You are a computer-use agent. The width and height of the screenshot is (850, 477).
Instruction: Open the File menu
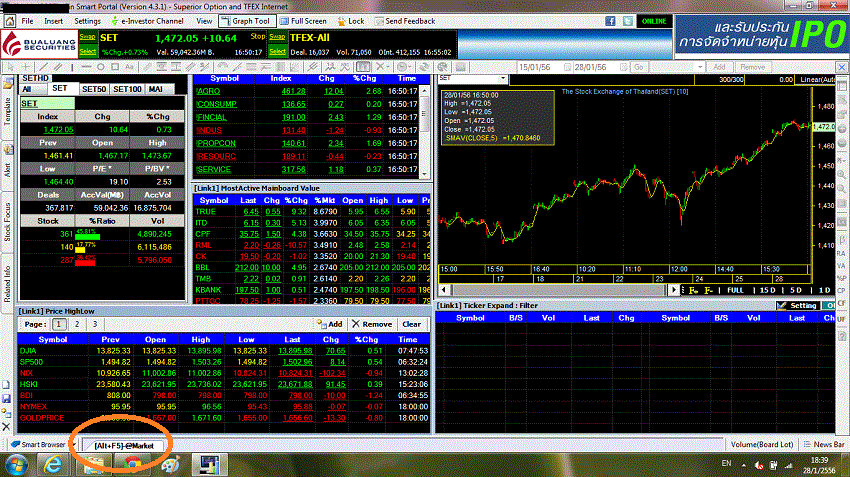(x=27, y=21)
